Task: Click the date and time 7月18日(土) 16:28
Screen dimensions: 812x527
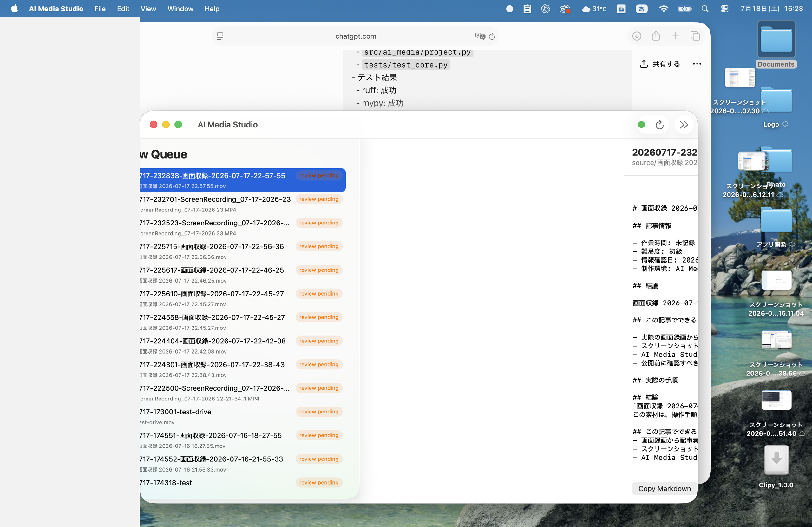Action: click(x=772, y=9)
